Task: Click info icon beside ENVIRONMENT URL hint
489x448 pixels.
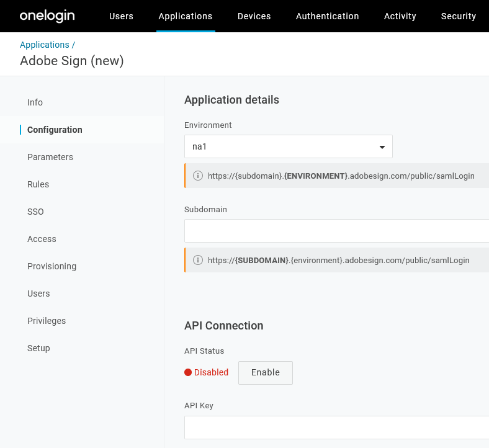Action: pos(198,176)
